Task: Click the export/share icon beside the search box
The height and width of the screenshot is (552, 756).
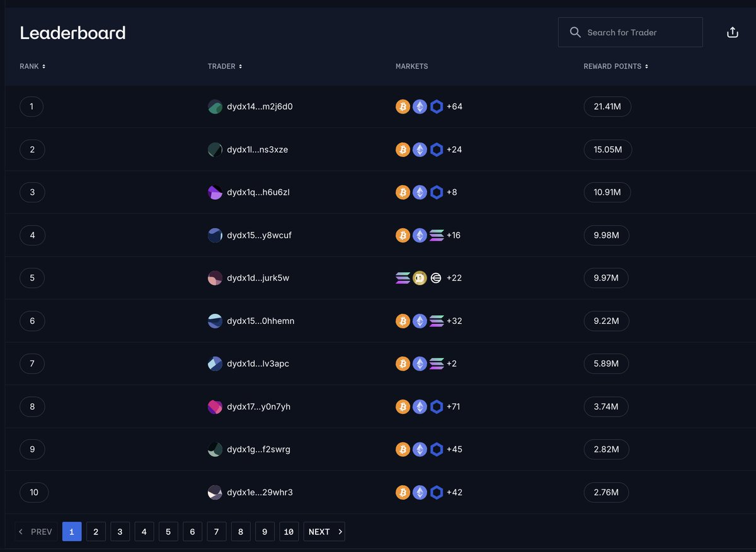Action: tap(732, 32)
